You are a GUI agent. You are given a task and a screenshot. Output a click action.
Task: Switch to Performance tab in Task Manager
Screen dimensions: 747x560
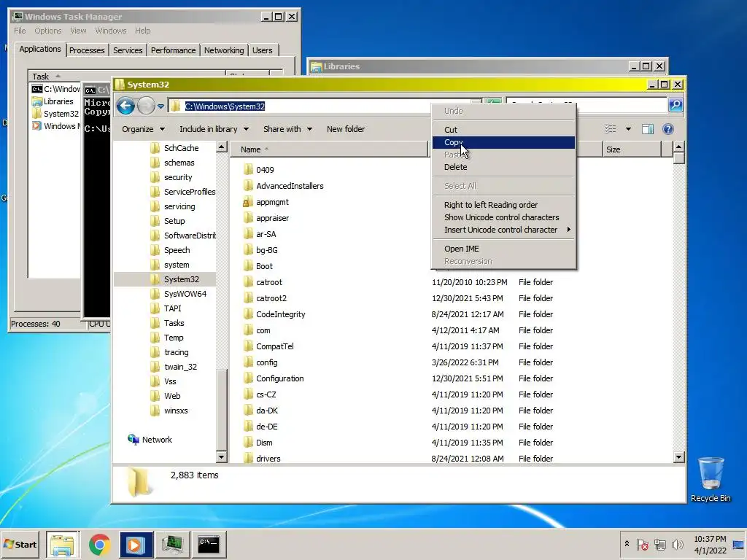[174, 50]
